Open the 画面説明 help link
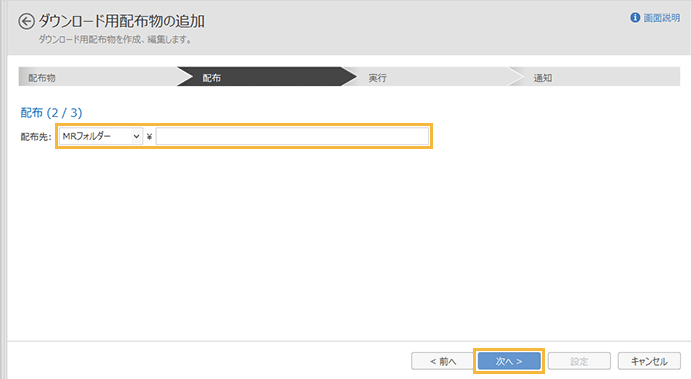The height and width of the screenshot is (379, 691). coord(661,18)
